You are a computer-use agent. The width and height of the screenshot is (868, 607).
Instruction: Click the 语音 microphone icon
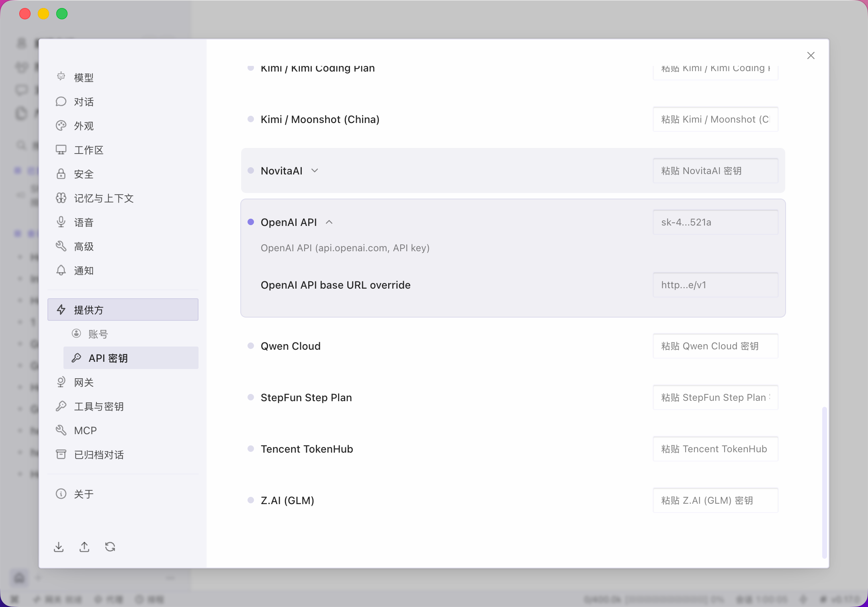pos(61,222)
